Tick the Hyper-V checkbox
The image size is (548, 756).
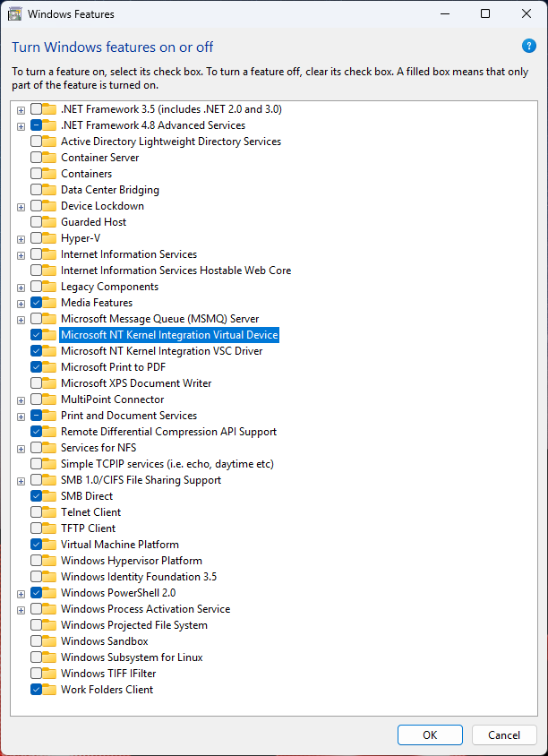36,238
